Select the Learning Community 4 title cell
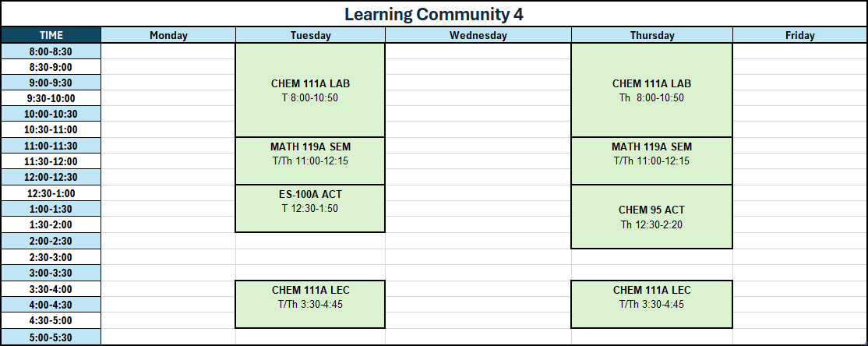The width and height of the screenshot is (868, 346). [x=434, y=14]
